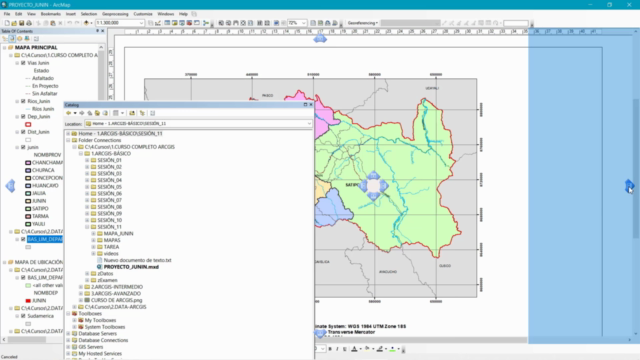Collapse the SESIÓN_11 folder in Catalog
The image size is (640, 360).
87,227
